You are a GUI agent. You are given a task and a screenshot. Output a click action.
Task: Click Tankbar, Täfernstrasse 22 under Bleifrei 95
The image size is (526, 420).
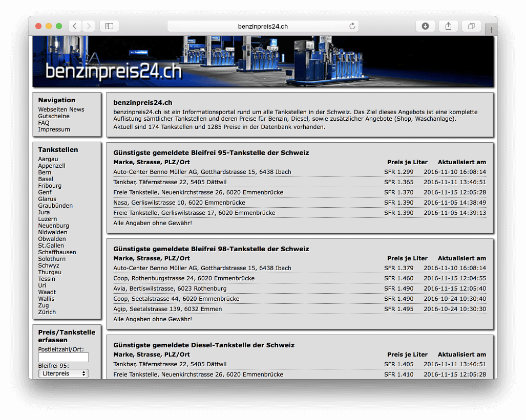(x=170, y=182)
